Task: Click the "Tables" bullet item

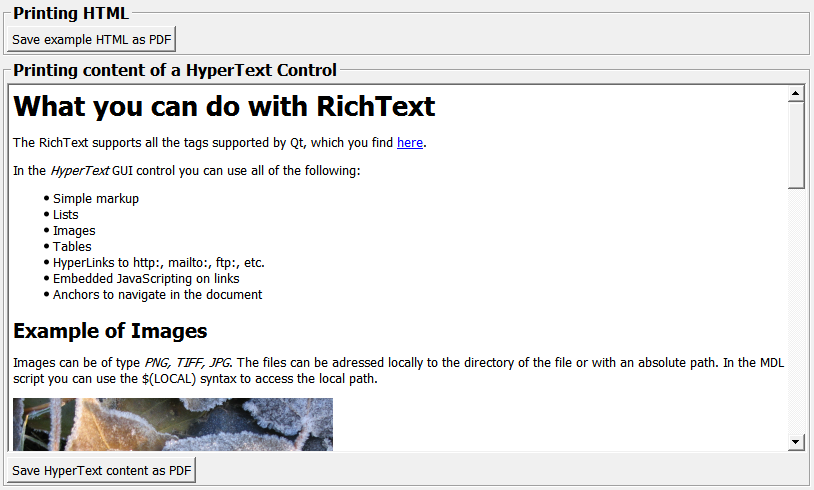Action: (x=72, y=247)
